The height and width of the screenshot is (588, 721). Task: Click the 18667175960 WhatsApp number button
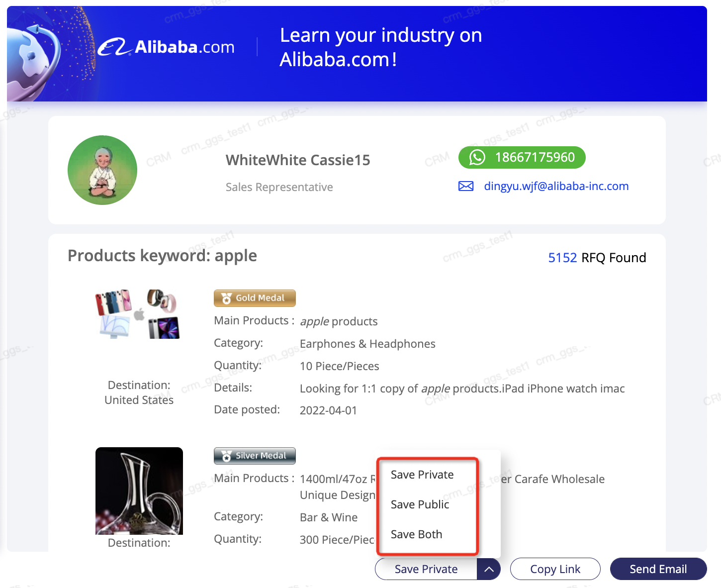pos(522,157)
